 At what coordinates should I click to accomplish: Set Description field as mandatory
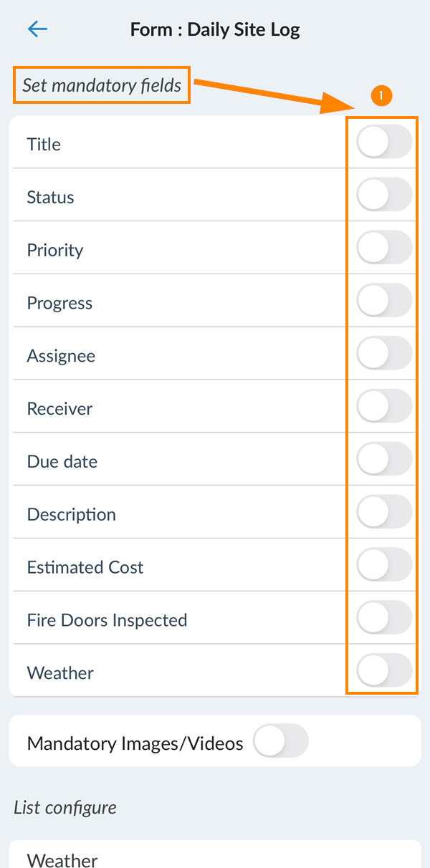pos(384,513)
